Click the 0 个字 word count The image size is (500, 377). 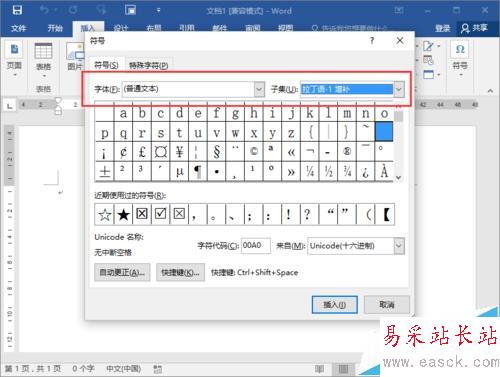point(83,369)
